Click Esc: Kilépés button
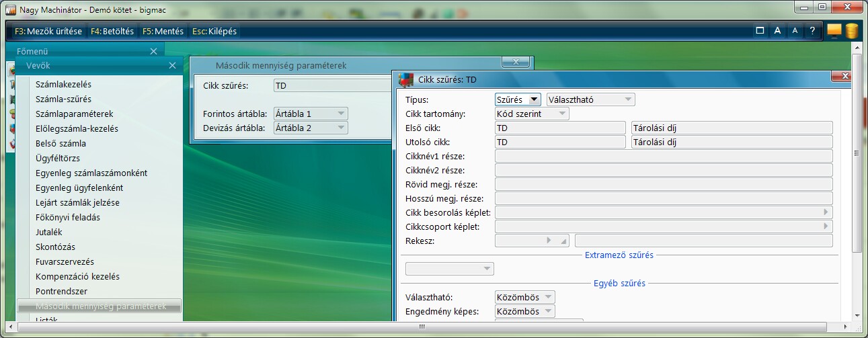Viewport: 868px width, 338px height. 214,31
